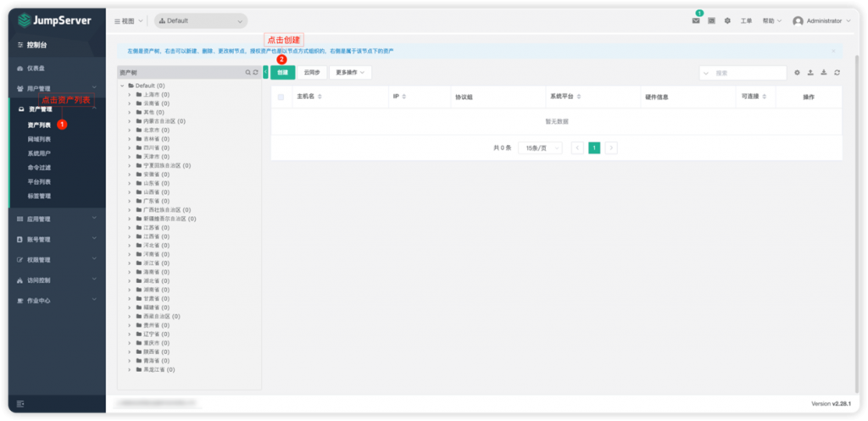The height and width of the screenshot is (421, 868).
Task: Click the 北京市 folder icon
Action: [139, 130]
